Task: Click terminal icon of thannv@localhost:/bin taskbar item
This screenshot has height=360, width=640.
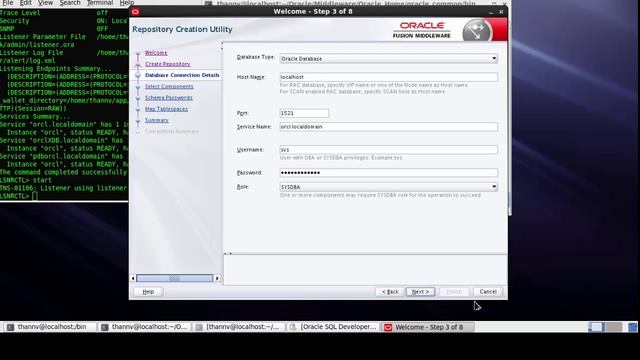Action: [x=11, y=327]
